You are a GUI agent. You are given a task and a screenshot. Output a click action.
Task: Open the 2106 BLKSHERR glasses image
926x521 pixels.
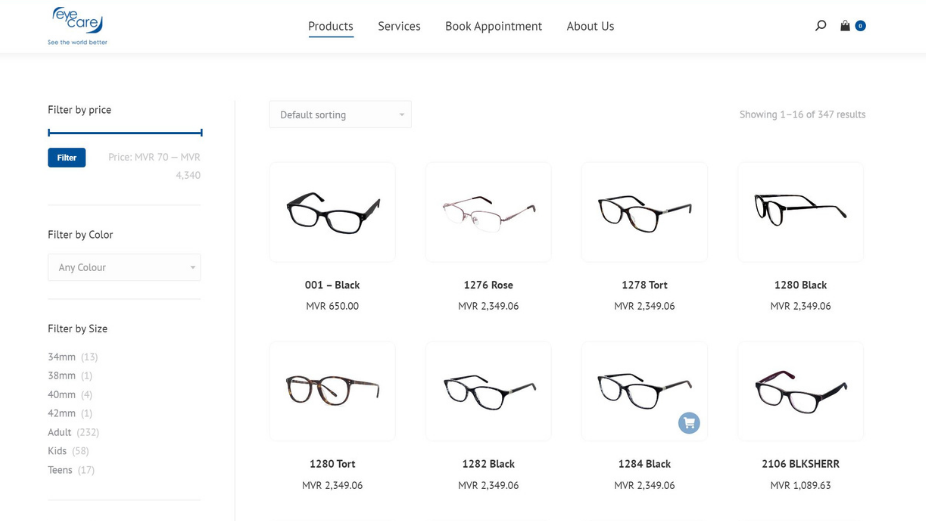(x=800, y=391)
